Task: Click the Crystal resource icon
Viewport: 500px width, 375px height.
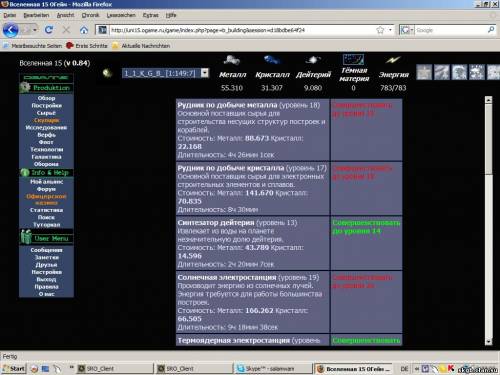Action: click(x=272, y=60)
